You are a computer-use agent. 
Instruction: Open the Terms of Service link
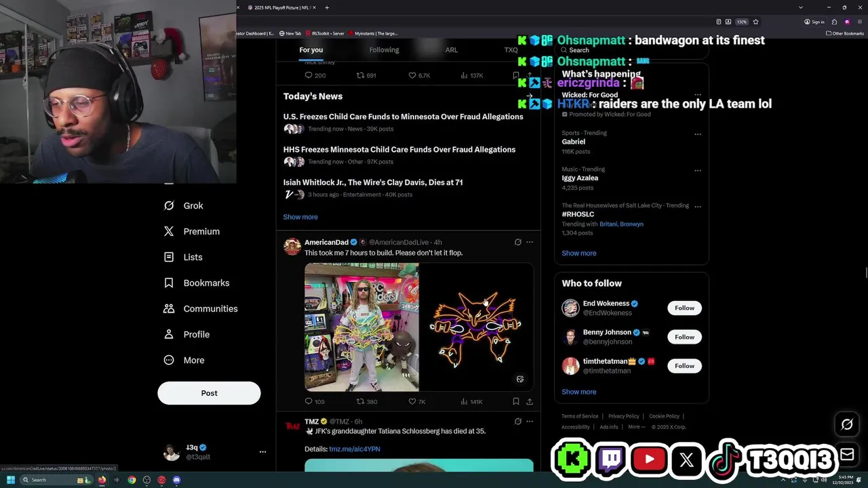tap(580, 416)
